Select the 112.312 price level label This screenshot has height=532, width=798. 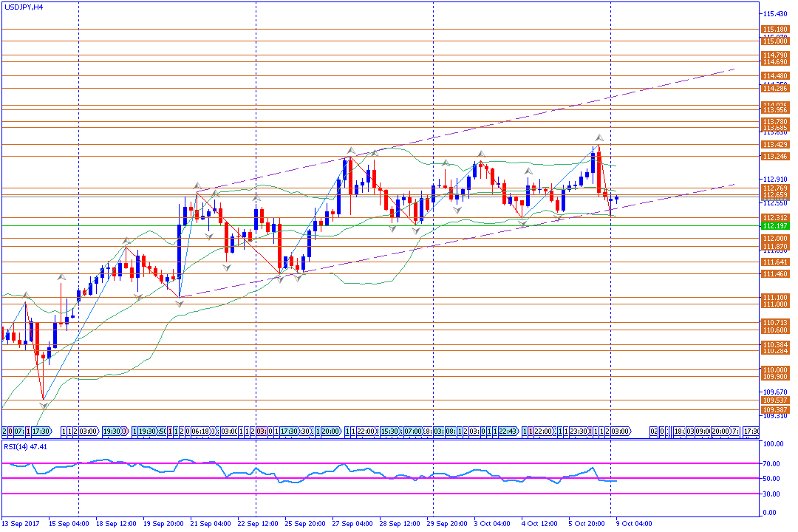pos(775,218)
